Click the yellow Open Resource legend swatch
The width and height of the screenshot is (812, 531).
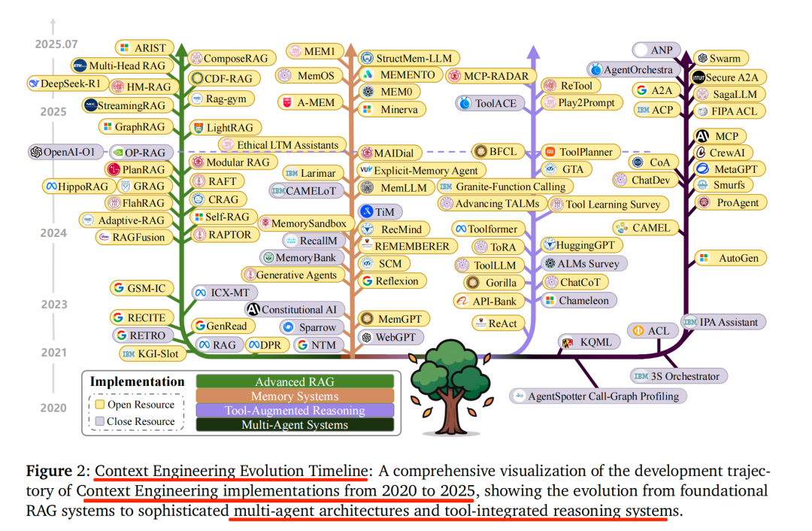pos(100,404)
